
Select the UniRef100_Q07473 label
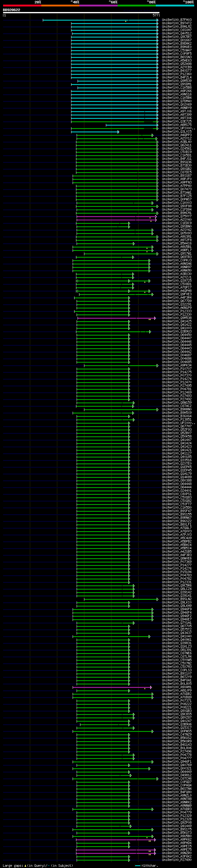click(177, 189)
